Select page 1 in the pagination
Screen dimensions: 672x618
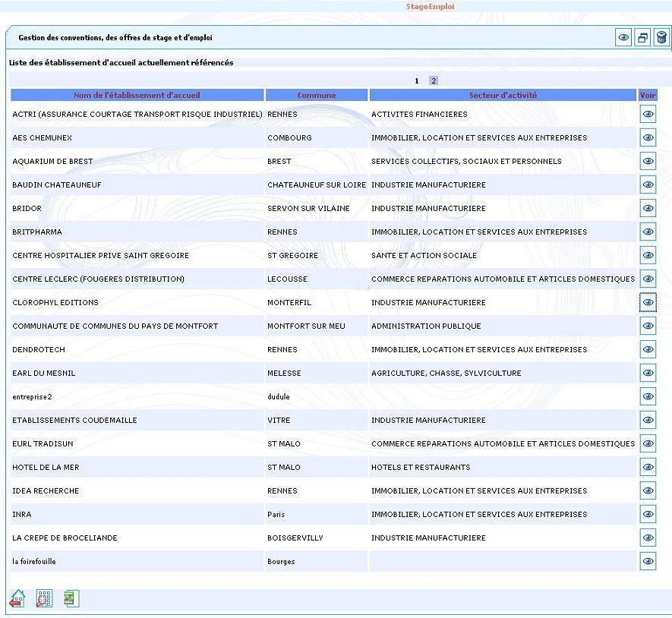point(417,80)
